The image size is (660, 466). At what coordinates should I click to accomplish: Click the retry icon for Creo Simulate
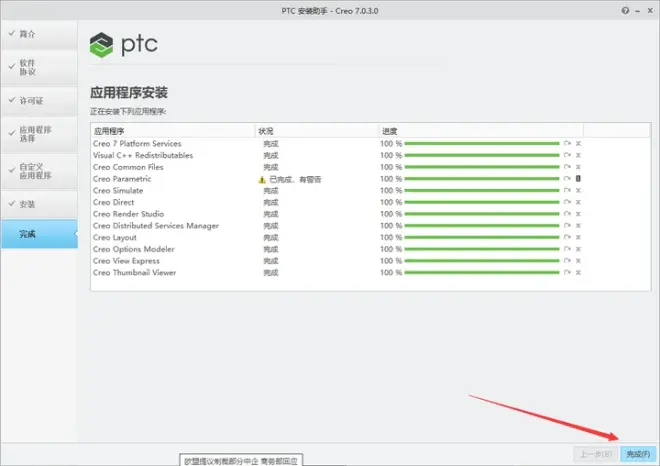567,190
